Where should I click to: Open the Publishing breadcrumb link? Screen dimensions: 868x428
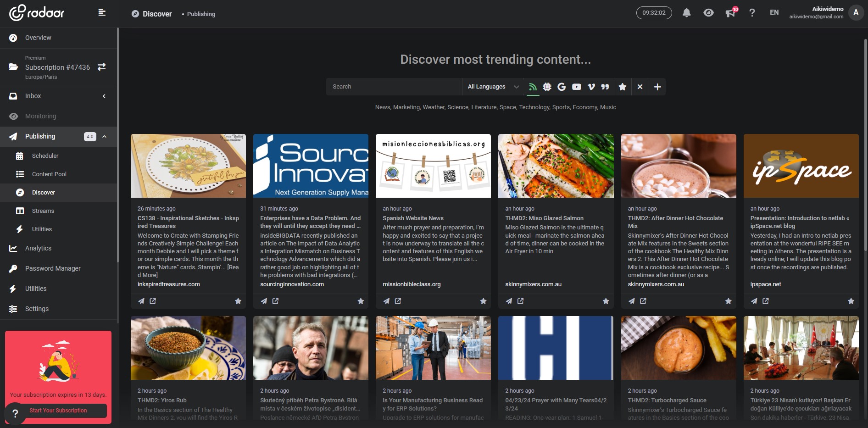[x=201, y=14]
